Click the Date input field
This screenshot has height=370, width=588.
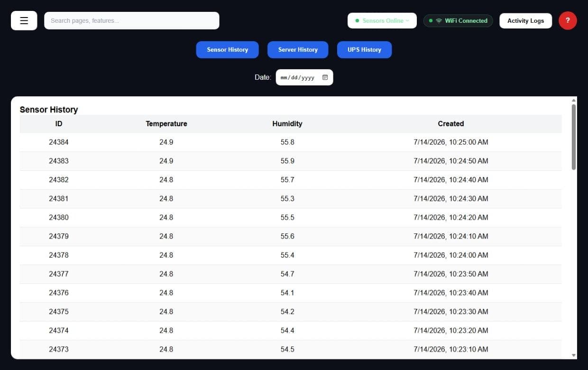[304, 77]
